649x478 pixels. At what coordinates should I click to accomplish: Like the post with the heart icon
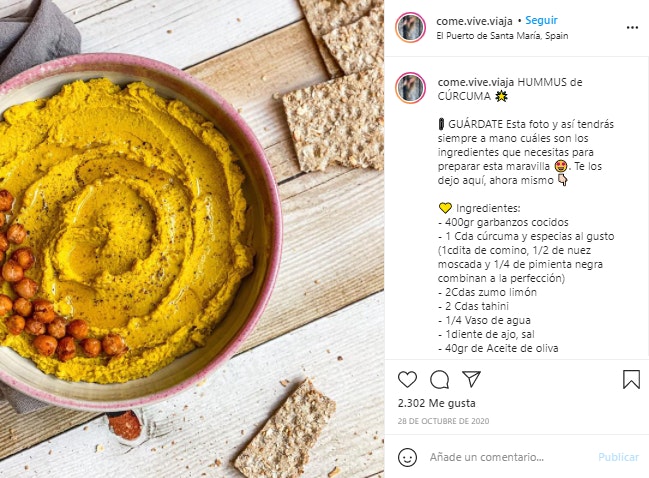[407, 380]
